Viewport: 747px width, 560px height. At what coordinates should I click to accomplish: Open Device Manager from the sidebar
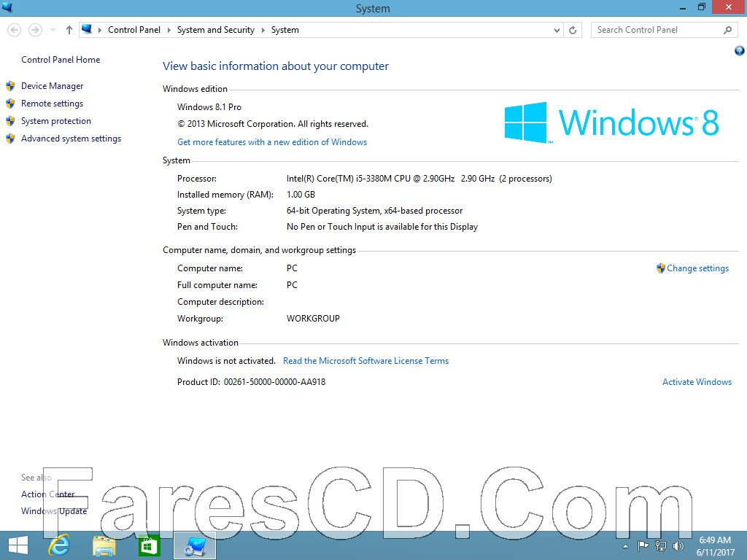(53, 86)
